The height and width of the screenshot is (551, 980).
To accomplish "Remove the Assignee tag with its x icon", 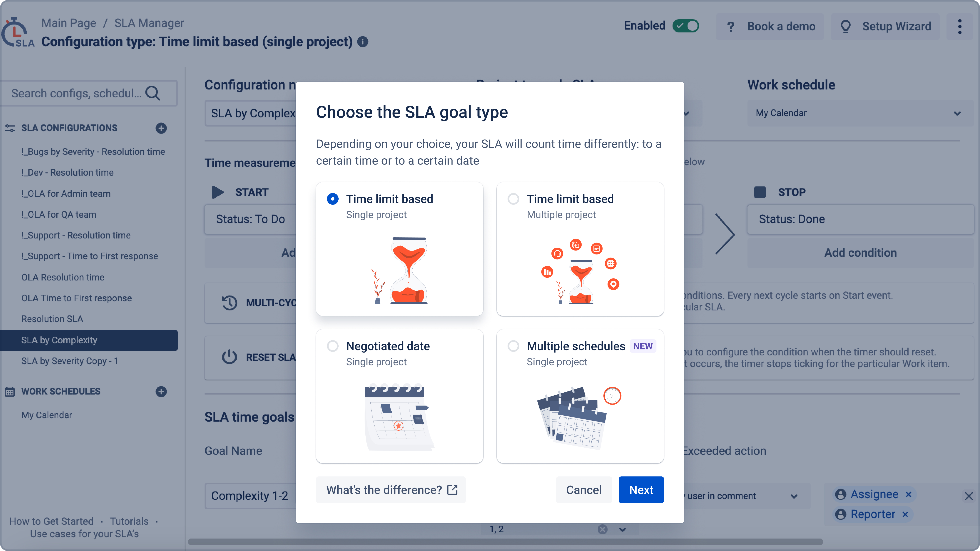I will (x=909, y=494).
